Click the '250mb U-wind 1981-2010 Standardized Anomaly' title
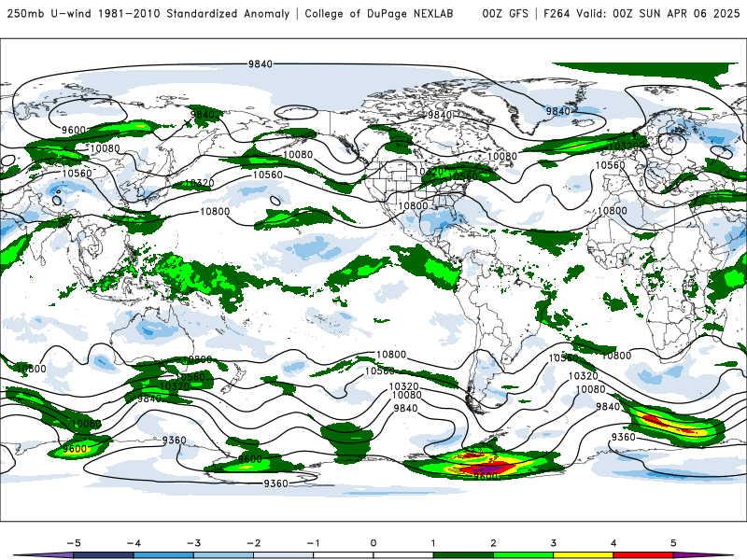 (x=148, y=14)
